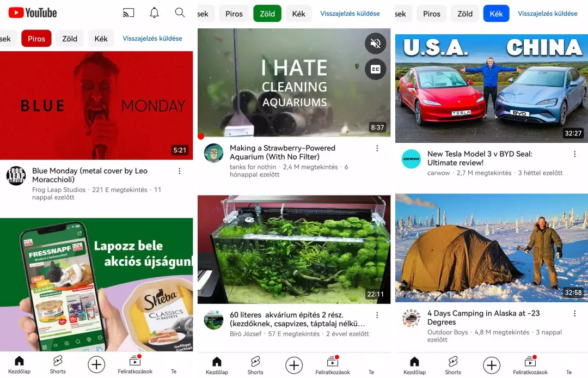Open the Tesla Model 3 video's three-dot menu
This screenshot has width=588, height=378.
pyautogui.click(x=574, y=154)
